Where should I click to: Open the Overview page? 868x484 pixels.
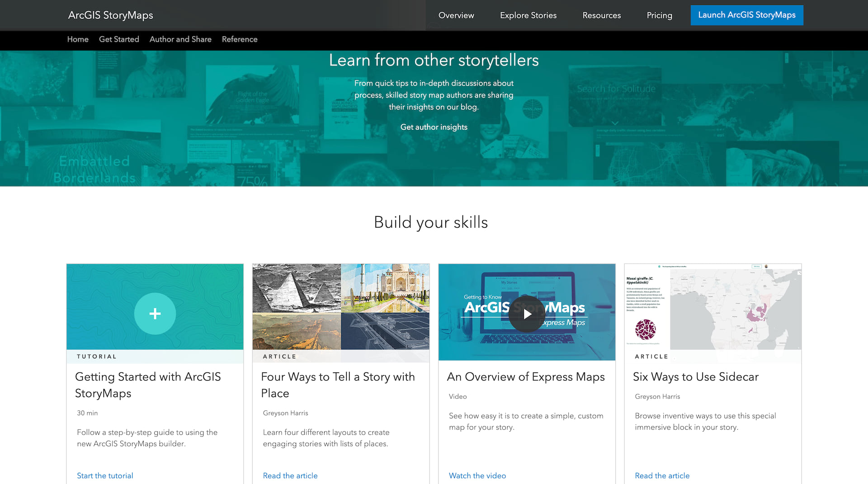click(x=456, y=15)
